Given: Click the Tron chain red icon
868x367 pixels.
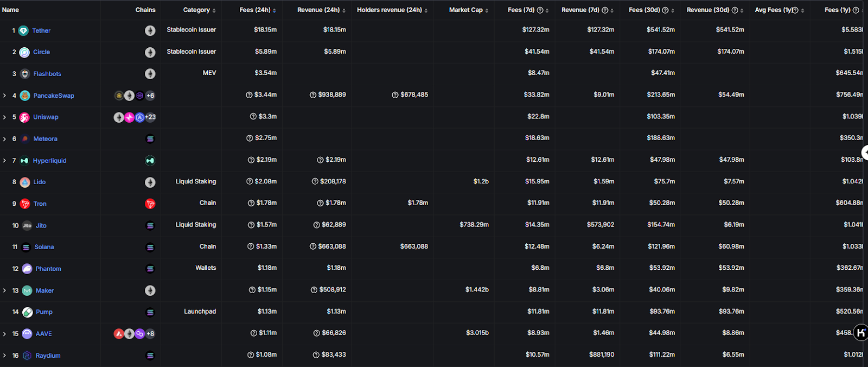Looking at the screenshot, I should [x=150, y=204].
